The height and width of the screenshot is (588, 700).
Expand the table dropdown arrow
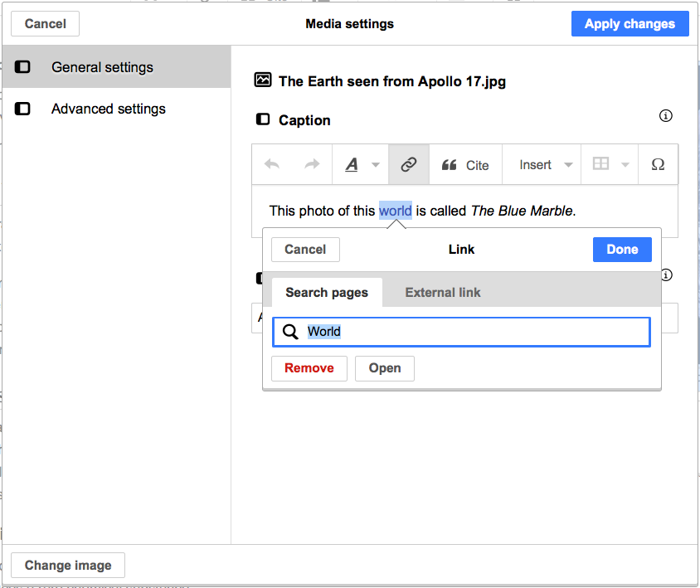(625, 165)
